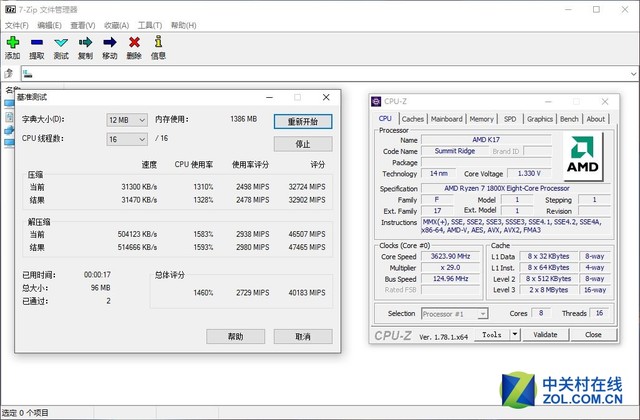Open CPU-Z Tools dropdown arrow

tap(515, 334)
